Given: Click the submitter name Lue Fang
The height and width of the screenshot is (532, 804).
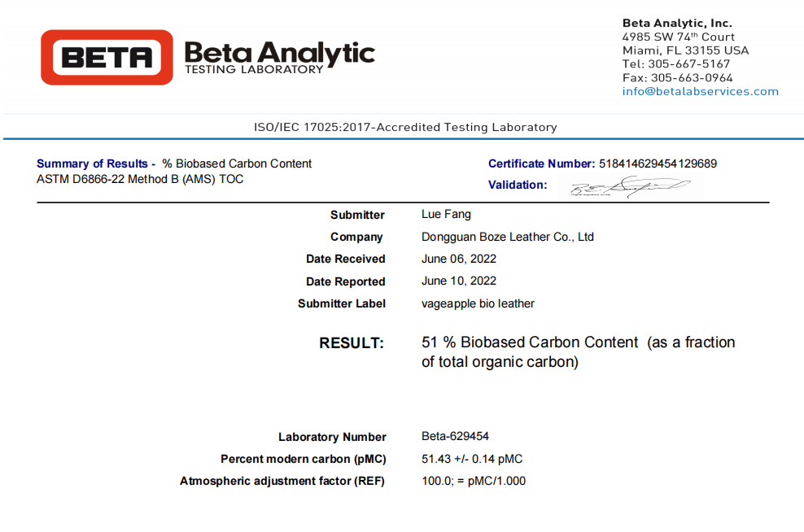Looking at the screenshot, I should tap(446, 215).
